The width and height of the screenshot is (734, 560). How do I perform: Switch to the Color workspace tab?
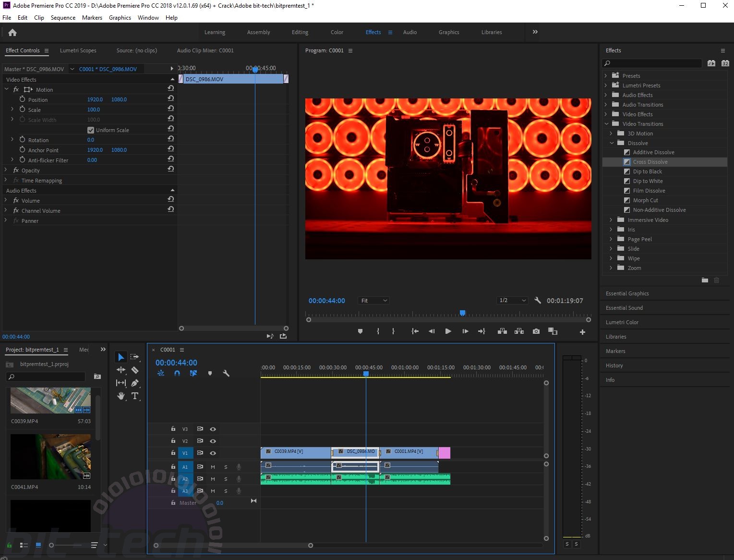(x=337, y=32)
